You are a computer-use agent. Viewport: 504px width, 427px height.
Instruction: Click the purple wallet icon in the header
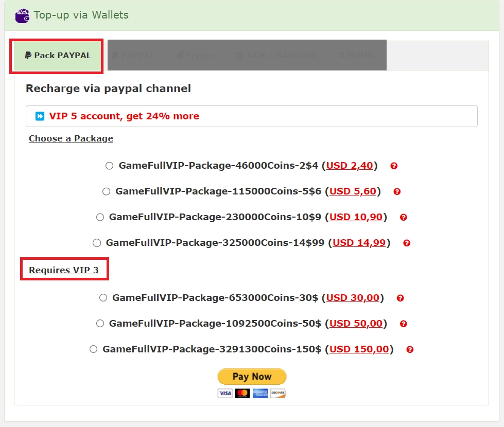pos(22,16)
